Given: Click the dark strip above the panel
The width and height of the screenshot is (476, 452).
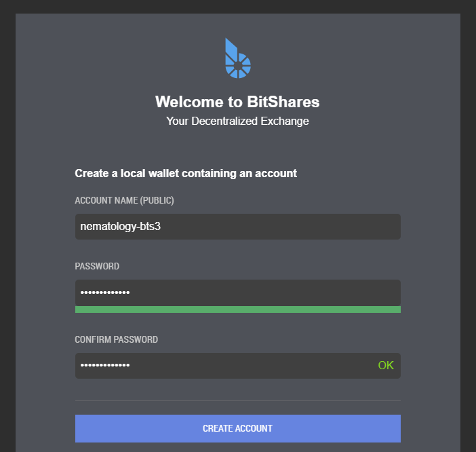Looking at the screenshot, I should pyautogui.click(x=237, y=6).
